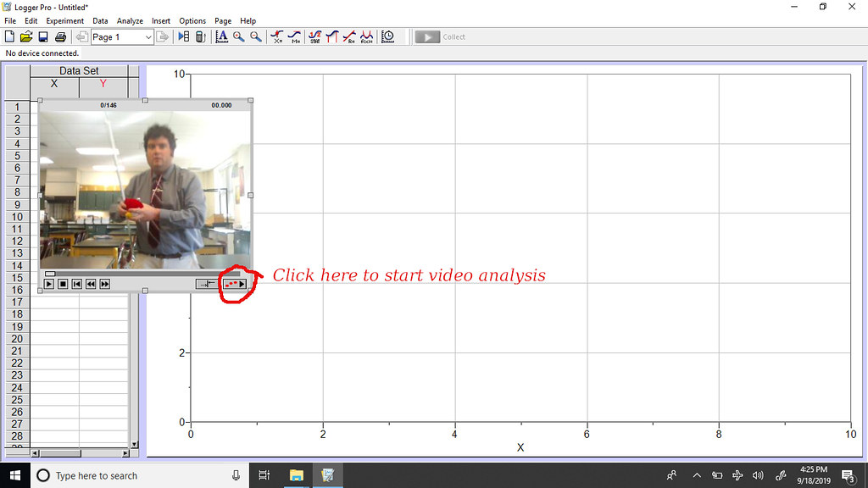The height and width of the screenshot is (488, 868).
Task: Open Data Collection setup with the clock icon
Action: coord(387,36)
